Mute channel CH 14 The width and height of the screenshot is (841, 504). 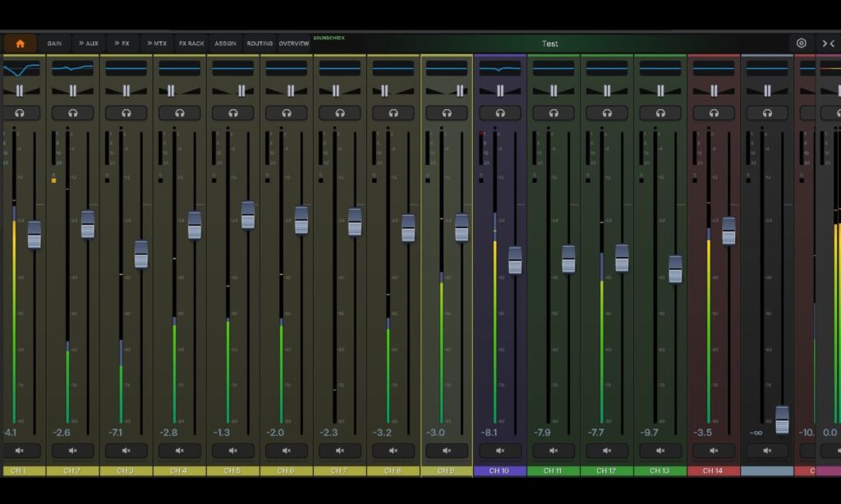click(x=714, y=451)
